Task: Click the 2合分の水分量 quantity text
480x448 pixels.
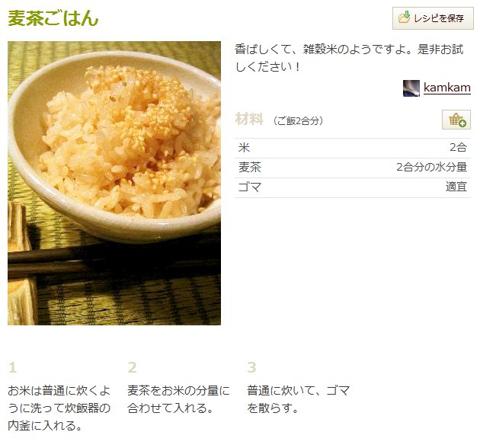Action: click(x=432, y=167)
